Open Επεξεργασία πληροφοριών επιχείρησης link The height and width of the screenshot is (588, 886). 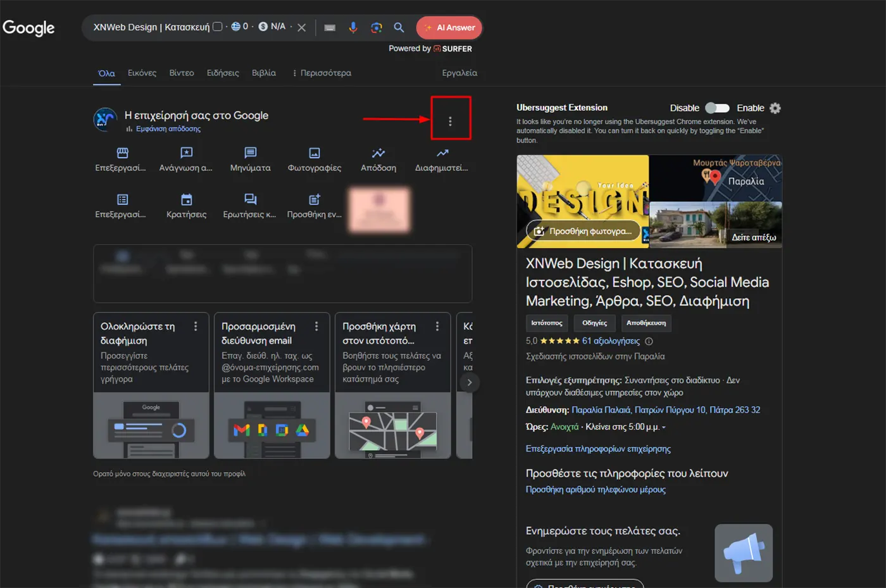coord(598,449)
